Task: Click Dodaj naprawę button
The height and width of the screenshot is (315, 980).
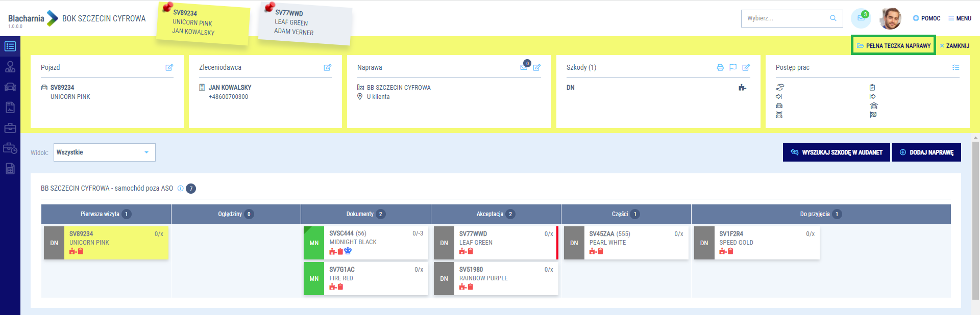Action: 926,152
